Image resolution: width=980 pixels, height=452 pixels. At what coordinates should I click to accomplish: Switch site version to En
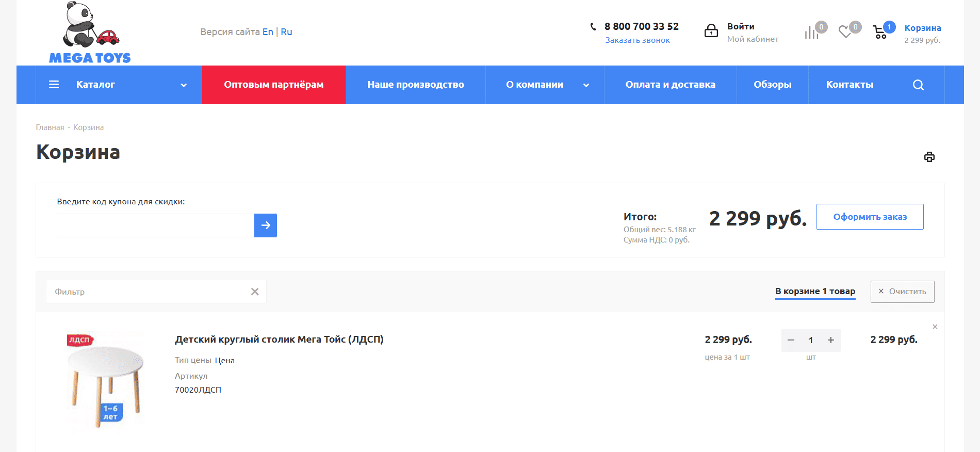(x=267, y=32)
